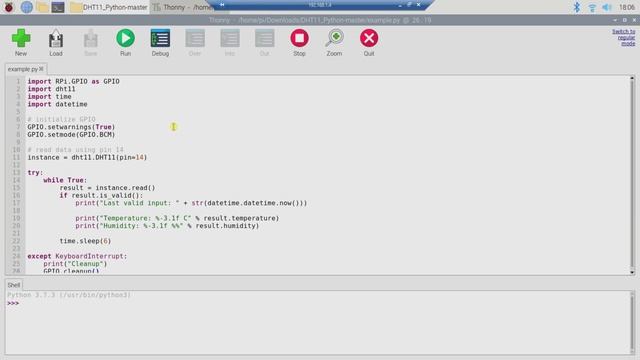Click the clock showing 18:06
Screen dimensions: 640x360
point(627,7)
